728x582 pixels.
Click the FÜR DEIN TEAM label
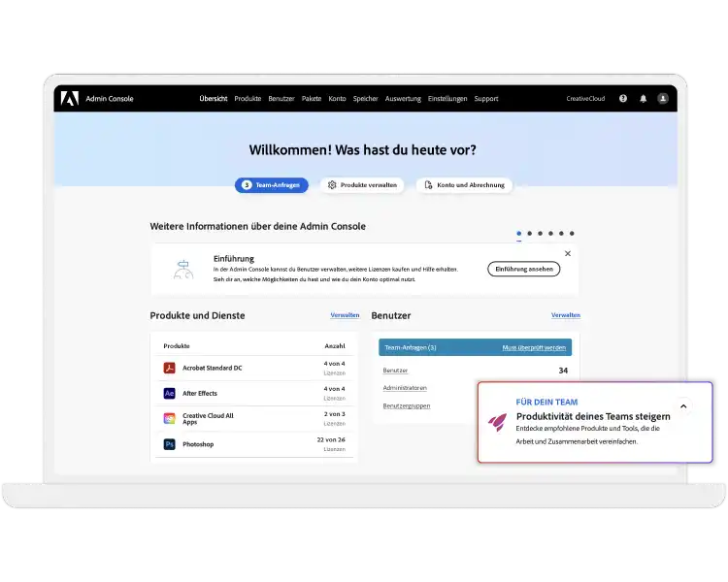(x=546, y=403)
